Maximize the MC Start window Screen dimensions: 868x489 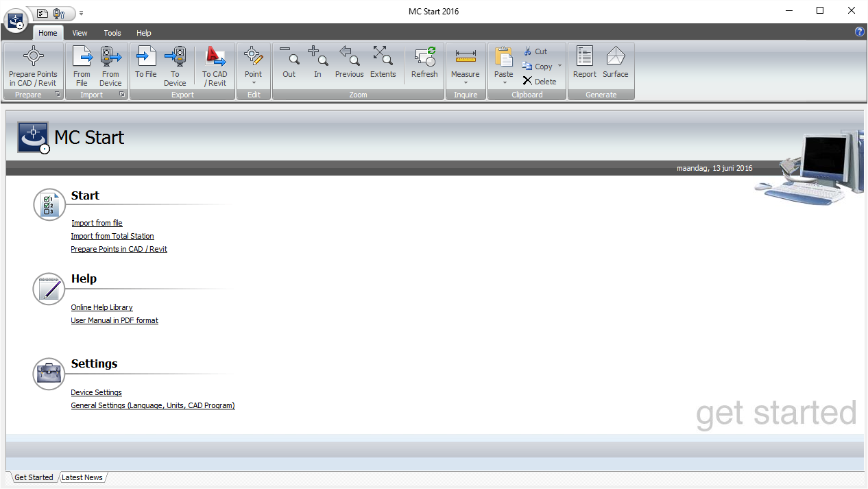tap(820, 10)
